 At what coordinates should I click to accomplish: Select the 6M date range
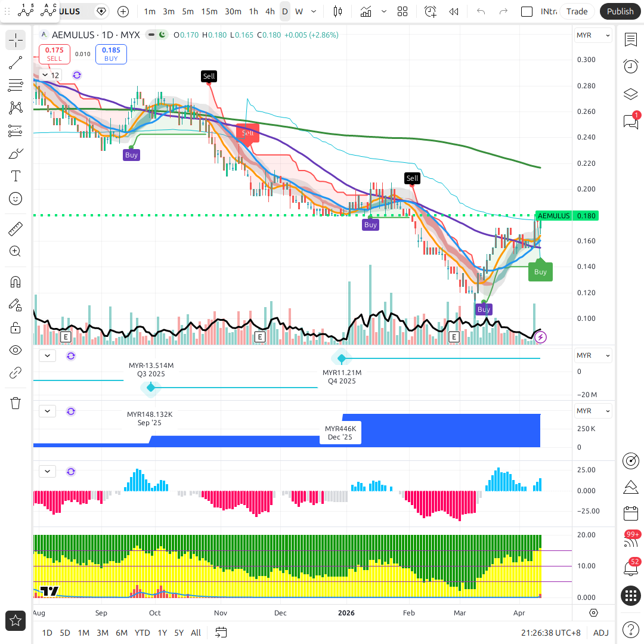(122, 633)
